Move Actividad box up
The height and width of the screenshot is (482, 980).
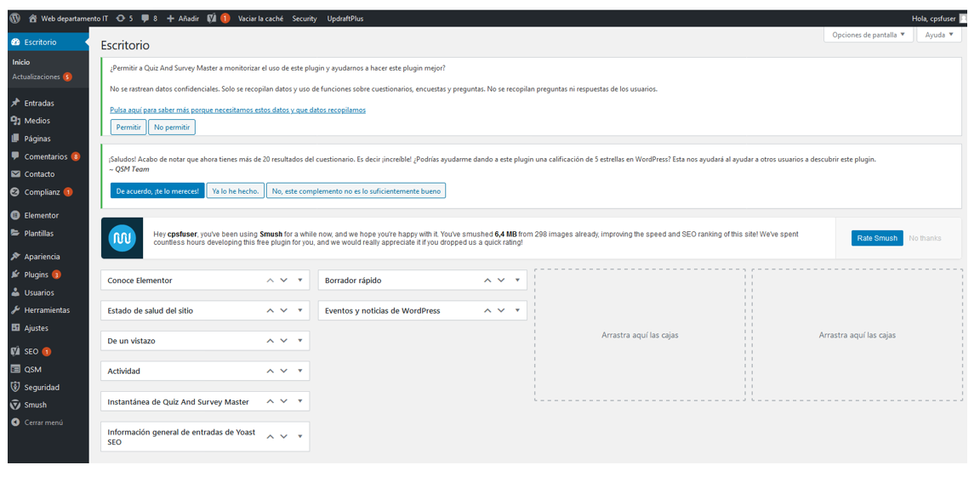[x=270, y=371]
